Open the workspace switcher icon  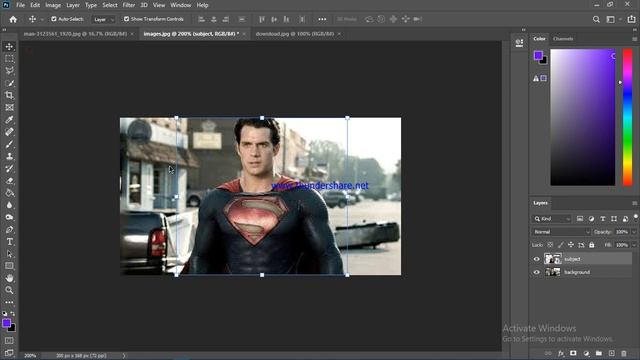click(x=611, y=19)
